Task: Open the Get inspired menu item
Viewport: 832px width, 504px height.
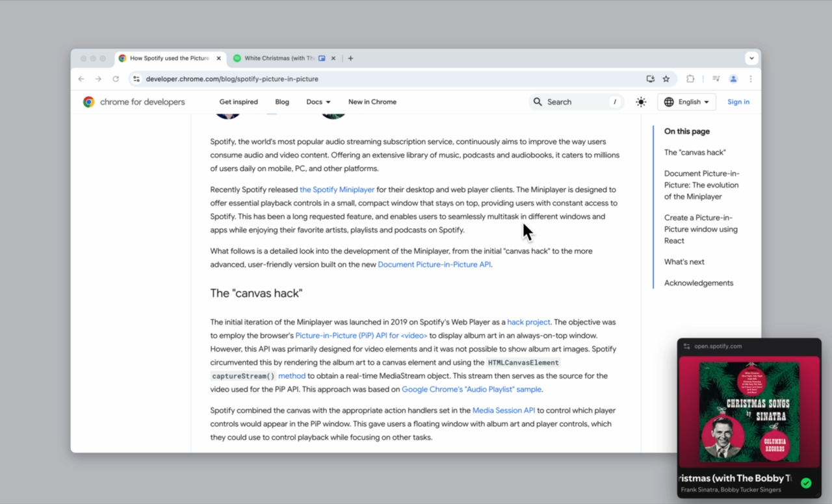Action: pos(239,102)
